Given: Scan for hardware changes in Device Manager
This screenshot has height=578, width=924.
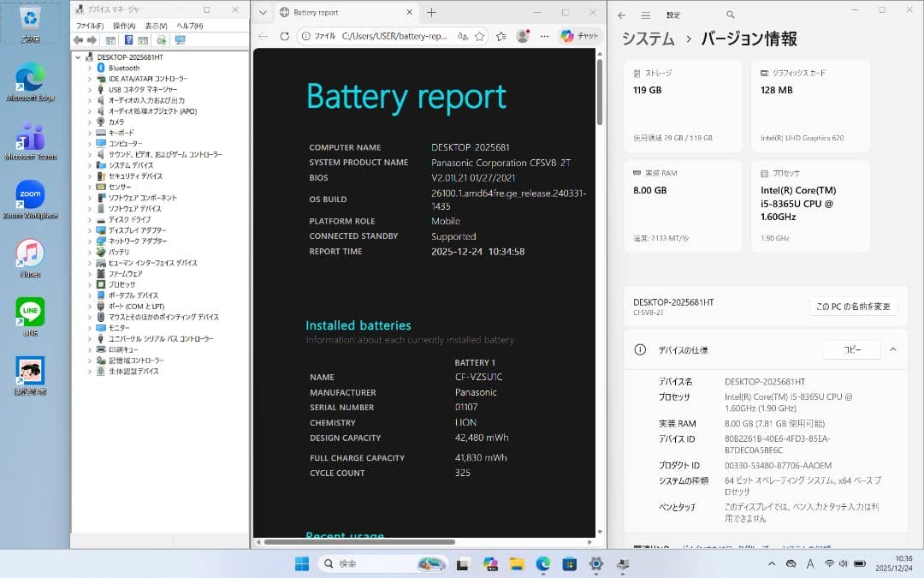Looking at the screenshot, I should (161, 39).
